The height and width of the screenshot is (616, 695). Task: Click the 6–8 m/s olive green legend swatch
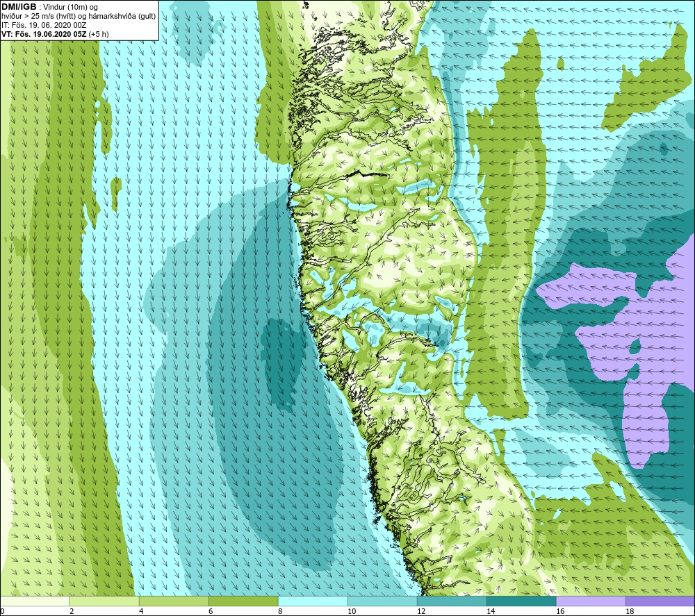click(x=243, y=601)
